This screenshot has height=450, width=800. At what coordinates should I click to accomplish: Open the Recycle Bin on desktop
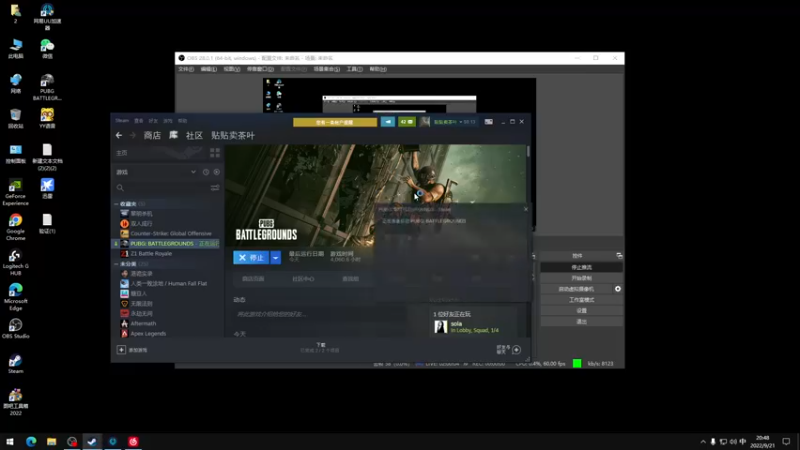[x=15, y=118]
